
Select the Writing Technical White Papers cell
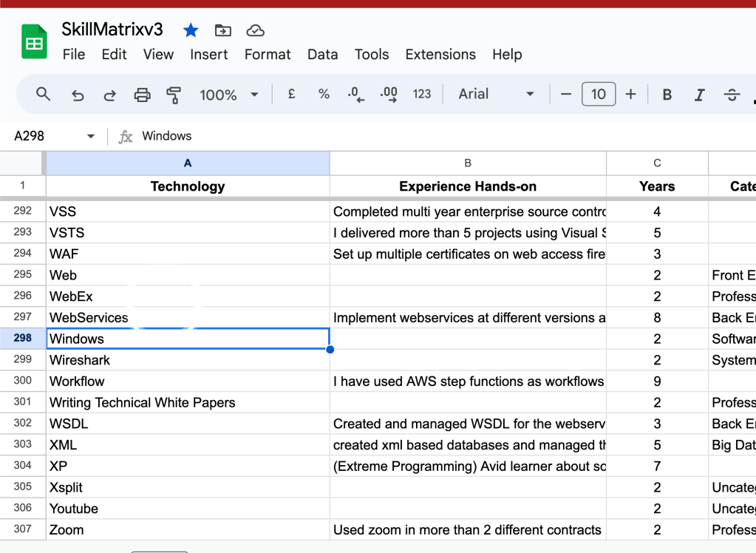point(188,402)
